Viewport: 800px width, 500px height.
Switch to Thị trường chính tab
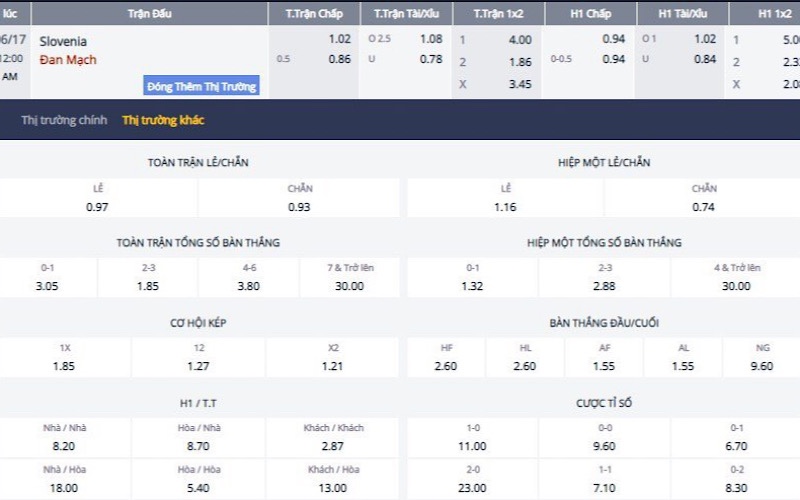64,120
